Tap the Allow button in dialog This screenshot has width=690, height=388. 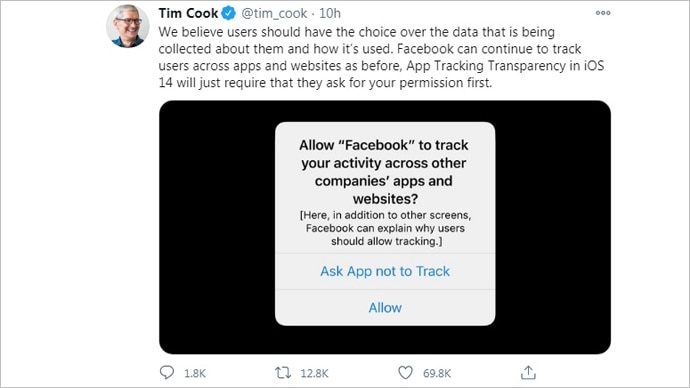pos(385,307)
